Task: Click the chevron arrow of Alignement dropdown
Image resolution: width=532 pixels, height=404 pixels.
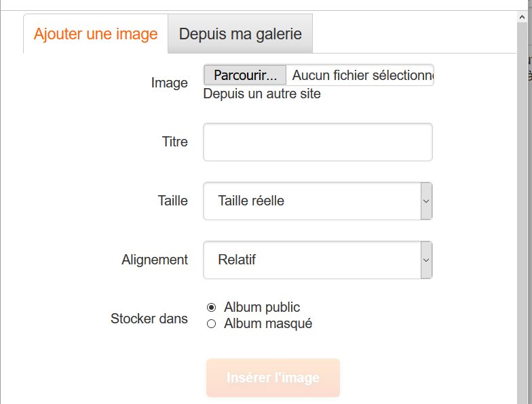Action: (426, 260)
